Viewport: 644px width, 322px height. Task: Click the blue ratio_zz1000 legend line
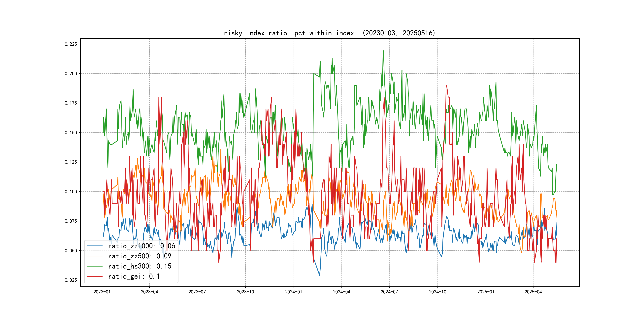point(94,246)
